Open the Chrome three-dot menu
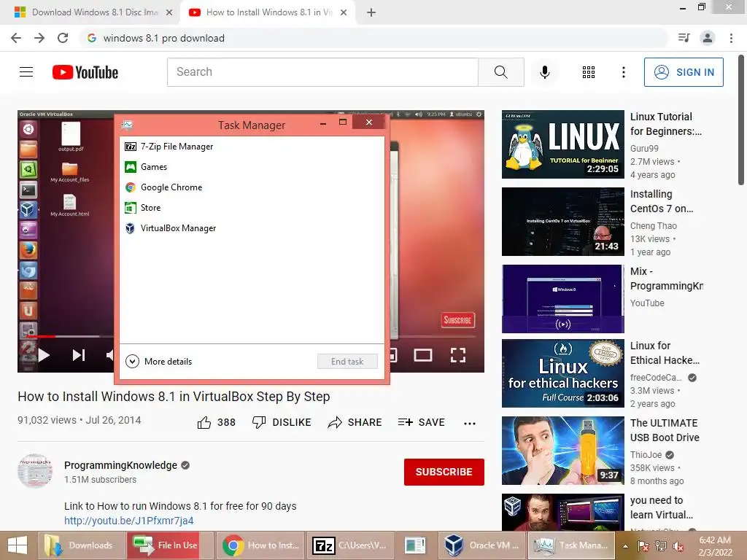The width and height of the screenshot is (747, 560). (x=731, y=38)
